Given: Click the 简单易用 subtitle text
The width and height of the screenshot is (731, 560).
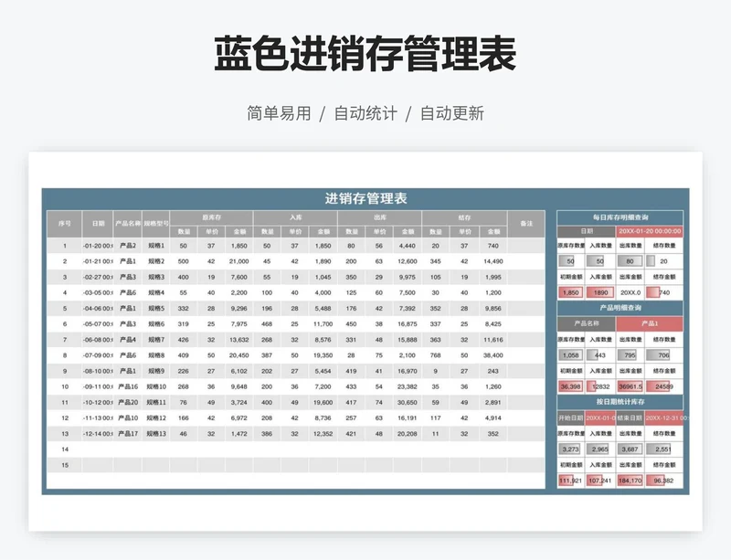Looking at the screenshot, I should 279,113.
